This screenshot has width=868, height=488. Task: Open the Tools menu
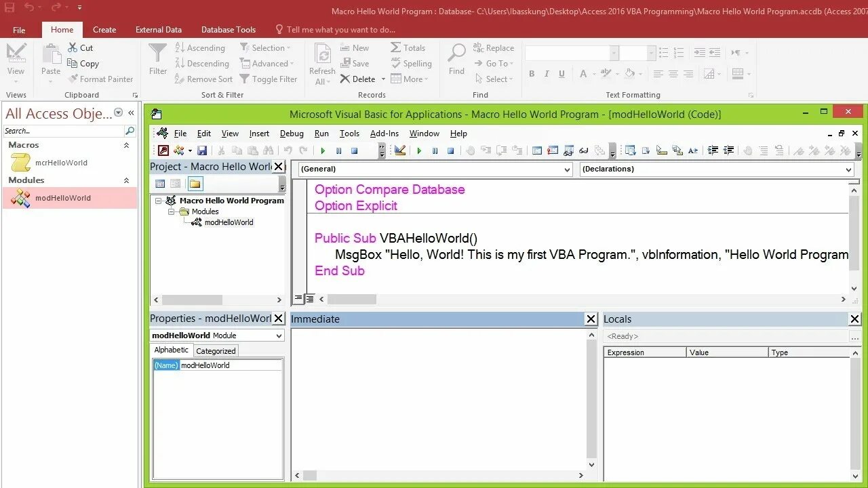[x=349, y=134]
